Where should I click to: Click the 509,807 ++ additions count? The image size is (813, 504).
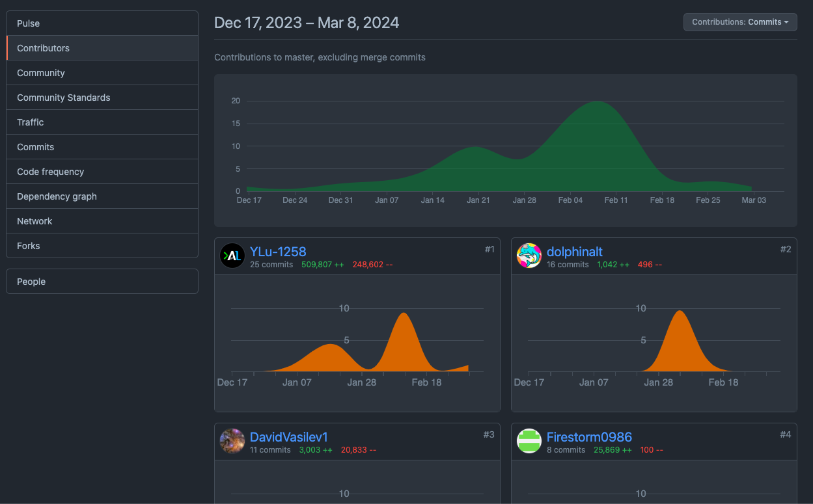point(322,265)
